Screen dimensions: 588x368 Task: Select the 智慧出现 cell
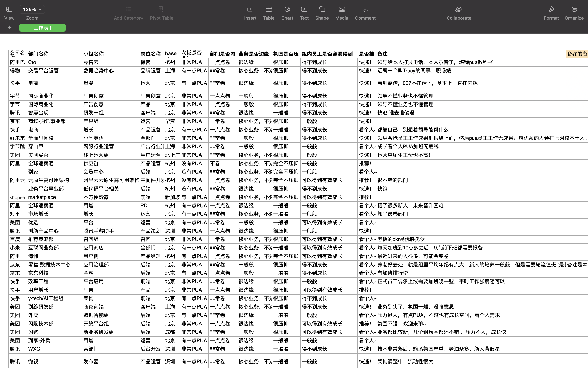tap(55, 113)
